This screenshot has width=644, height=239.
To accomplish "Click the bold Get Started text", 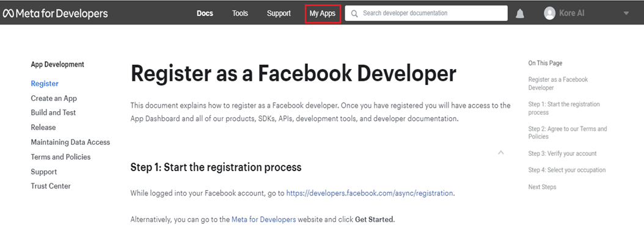I will [x=375, y=219].
